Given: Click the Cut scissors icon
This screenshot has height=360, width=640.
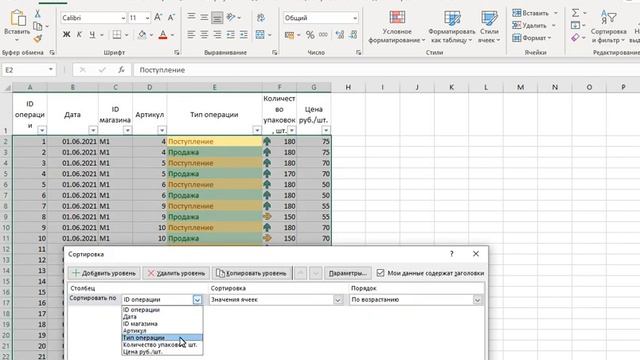Looking at the screenshot, I should coord(38,13).
